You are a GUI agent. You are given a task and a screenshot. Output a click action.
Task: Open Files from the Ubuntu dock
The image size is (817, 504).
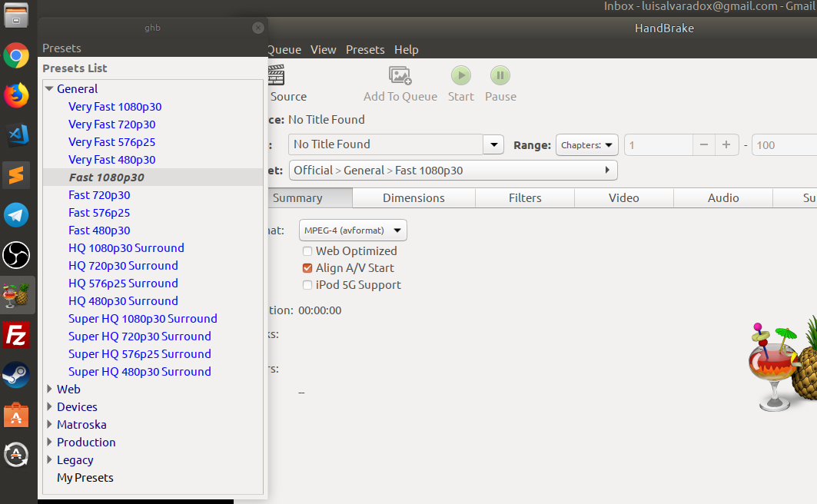[x=16, y=15]
